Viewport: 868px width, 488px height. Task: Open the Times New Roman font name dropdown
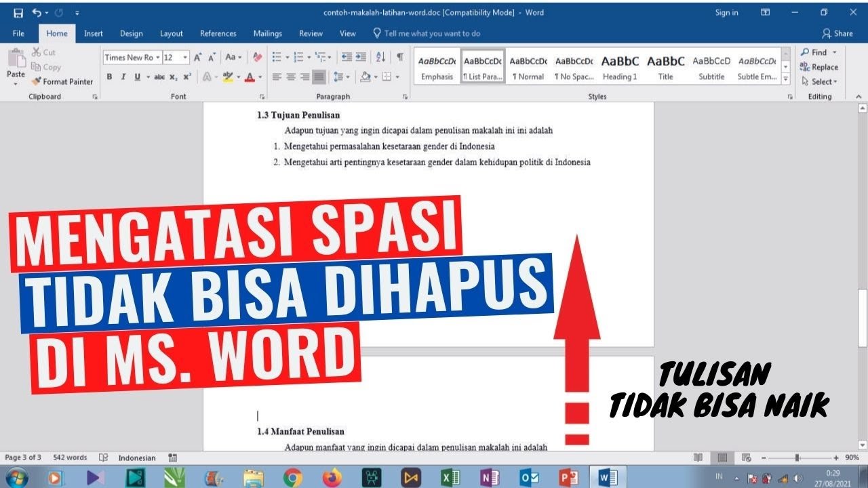[158, 58]
